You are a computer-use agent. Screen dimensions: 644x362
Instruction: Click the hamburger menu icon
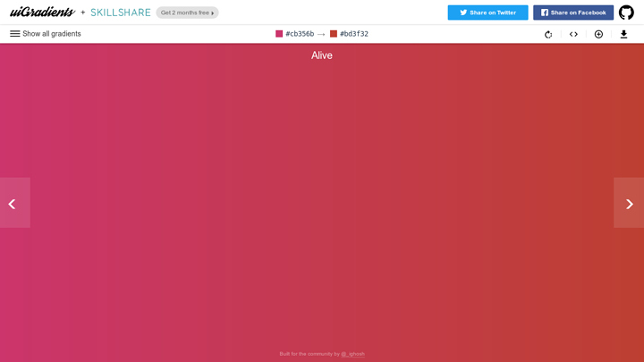[15, 34]
